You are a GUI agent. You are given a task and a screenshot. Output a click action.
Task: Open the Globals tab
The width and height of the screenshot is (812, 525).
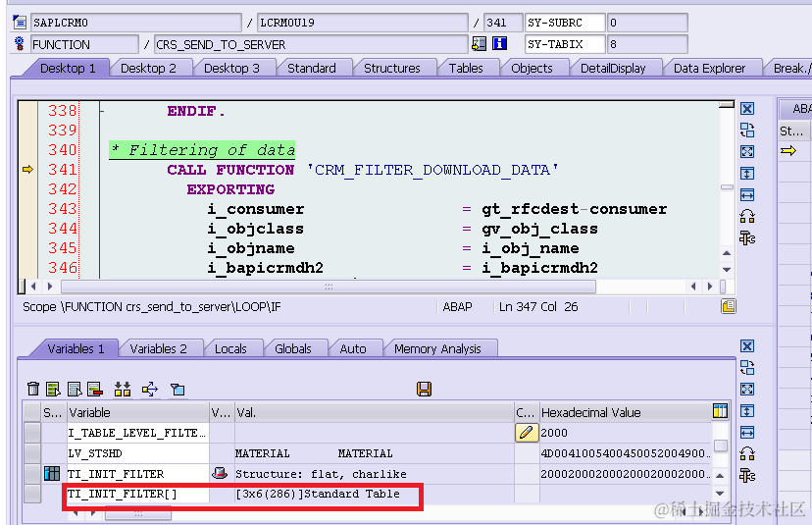click(293, 348)
